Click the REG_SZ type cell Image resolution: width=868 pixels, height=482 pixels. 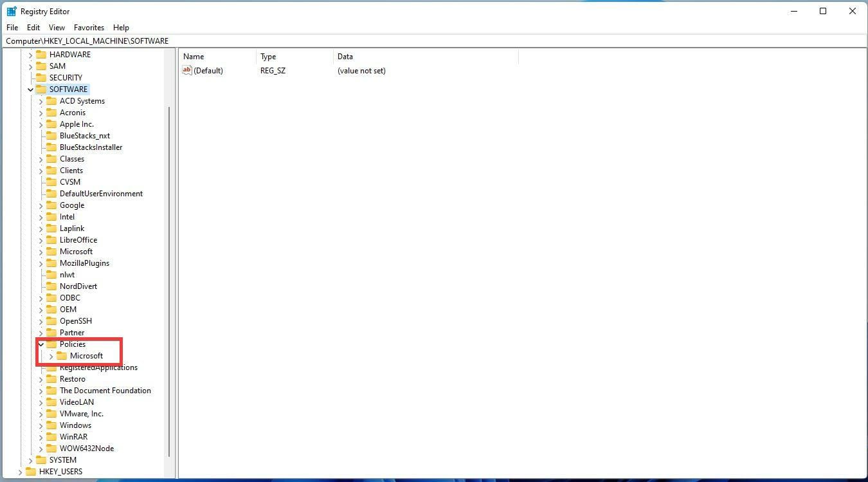(273, 71)
